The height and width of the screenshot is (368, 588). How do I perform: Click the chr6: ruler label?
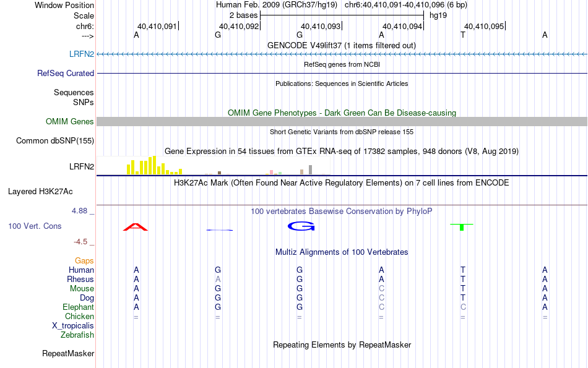[85, 26]
